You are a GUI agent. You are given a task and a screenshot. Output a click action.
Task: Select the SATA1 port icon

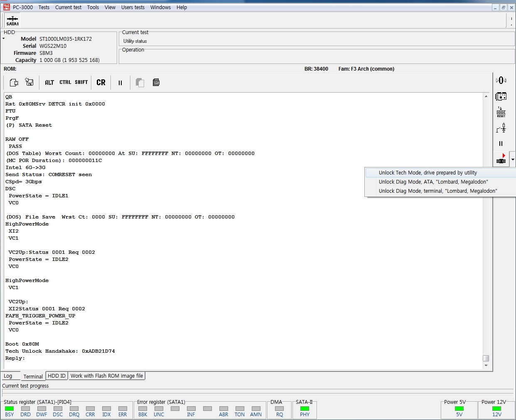coord(12,20)
